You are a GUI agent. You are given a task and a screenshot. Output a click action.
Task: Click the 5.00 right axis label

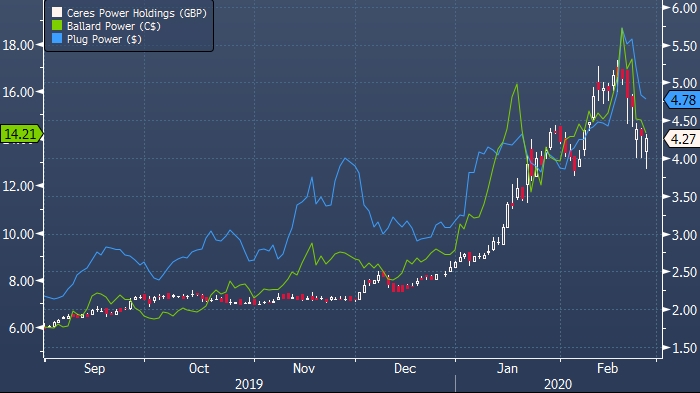pos(684,83)
